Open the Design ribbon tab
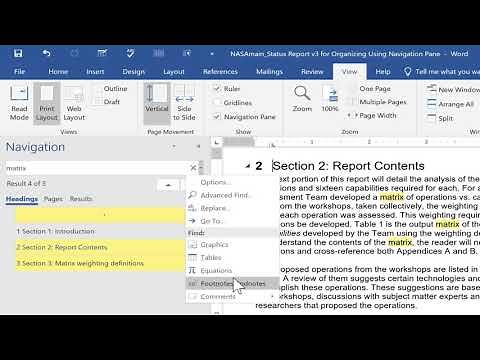The width and height of the screenshot is (480, 360). (x=133, y=72)
